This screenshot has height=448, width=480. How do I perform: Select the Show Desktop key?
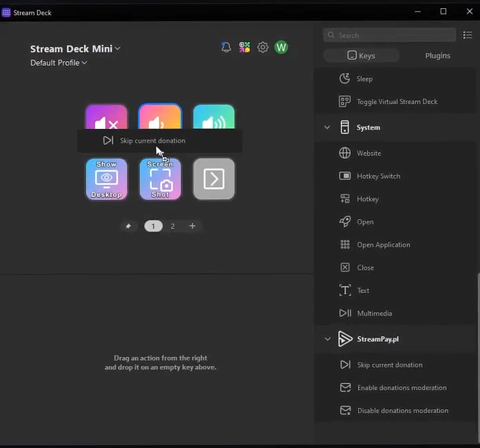coord(107,179)
